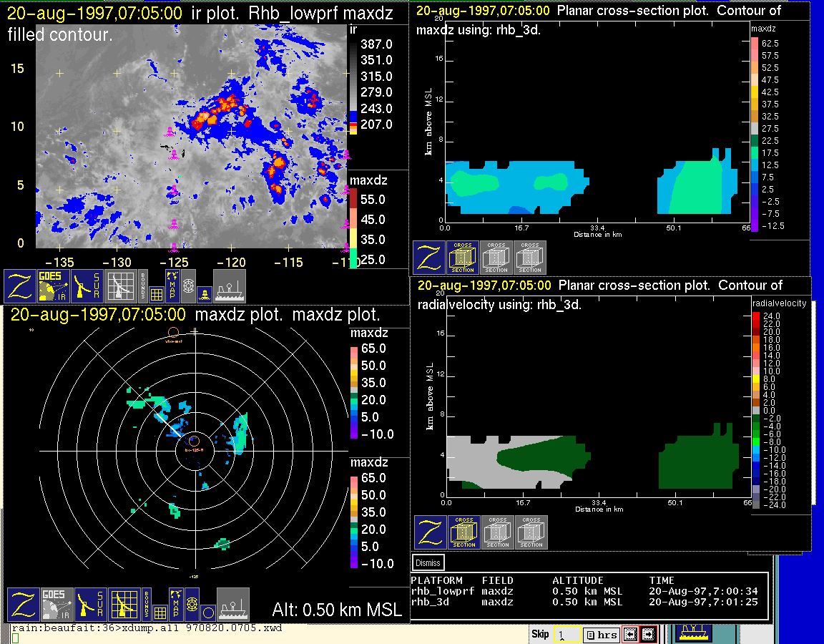824x644 pixels.
Task: Click the range rings icon in the maxdz plot toolbar
Action: [191, 605]
